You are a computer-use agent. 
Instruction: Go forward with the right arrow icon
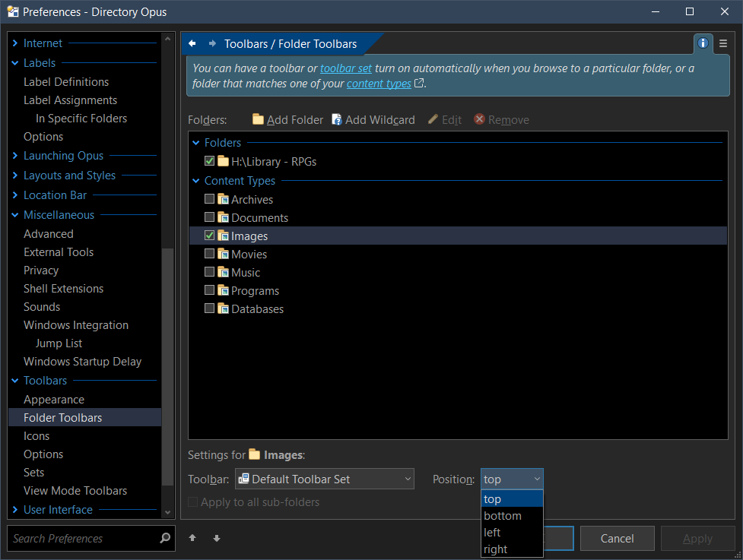click(x=212, y=43)
